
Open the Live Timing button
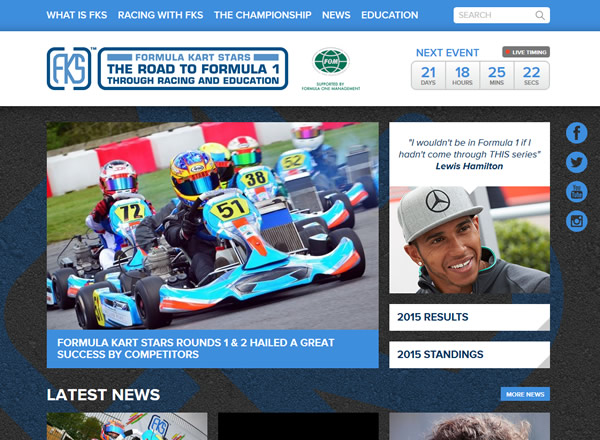526,52
